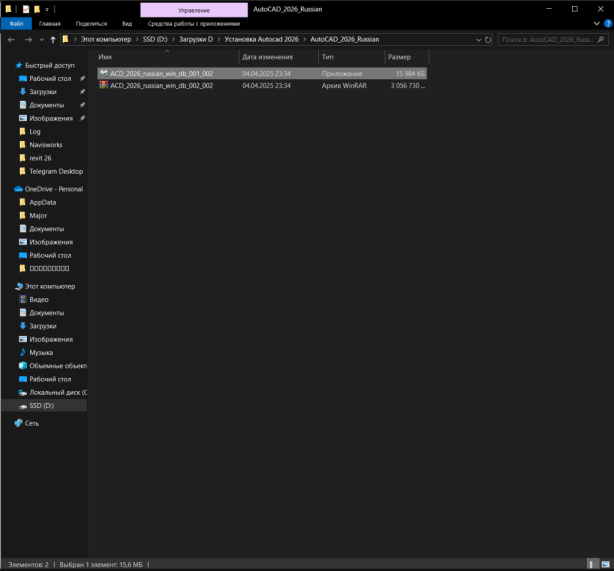Go up one folder level with Up arrow
Viewport: 614px width, 571px height.
coord(53,40)
